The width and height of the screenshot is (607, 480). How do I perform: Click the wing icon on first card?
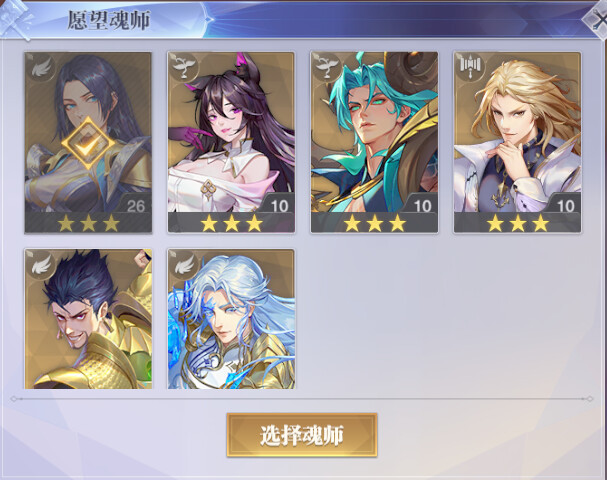41,67
